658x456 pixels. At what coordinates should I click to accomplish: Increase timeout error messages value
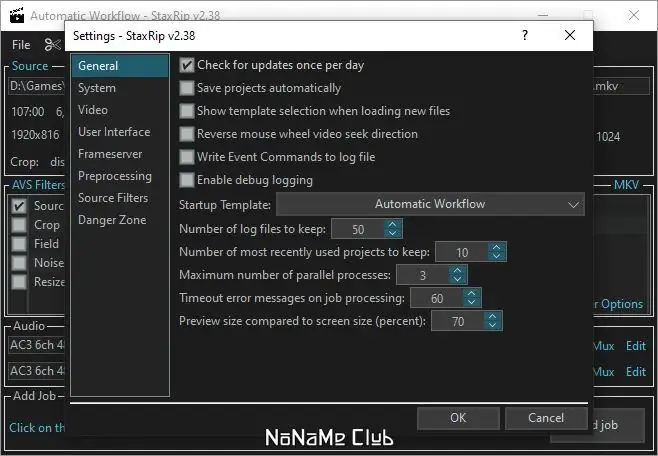472,294
